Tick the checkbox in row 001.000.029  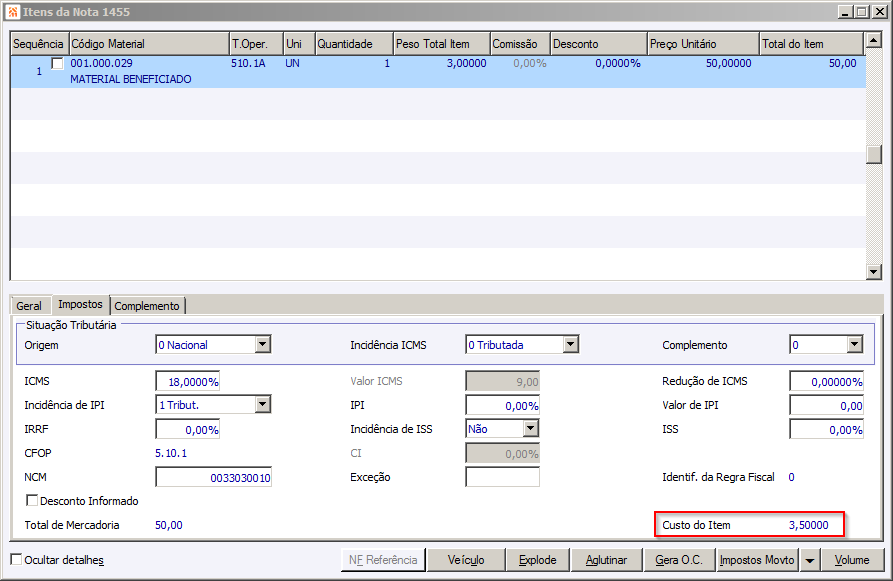point(58,63)
